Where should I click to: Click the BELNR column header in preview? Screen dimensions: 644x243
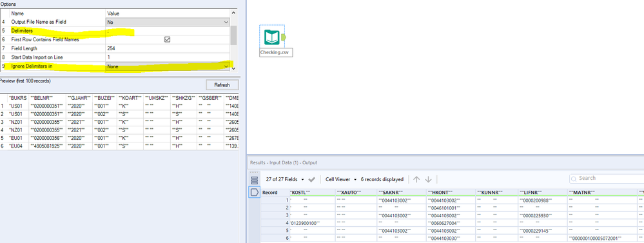46,98
